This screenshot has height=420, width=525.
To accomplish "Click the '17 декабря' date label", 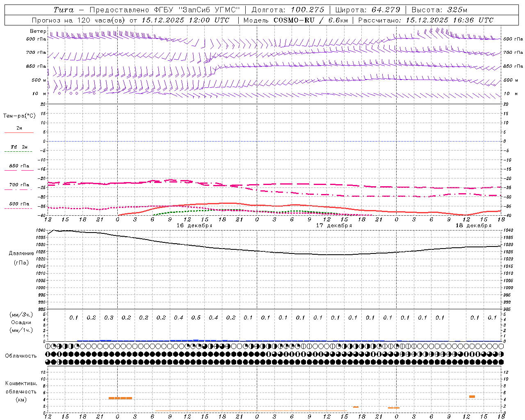I will [334, 226].
